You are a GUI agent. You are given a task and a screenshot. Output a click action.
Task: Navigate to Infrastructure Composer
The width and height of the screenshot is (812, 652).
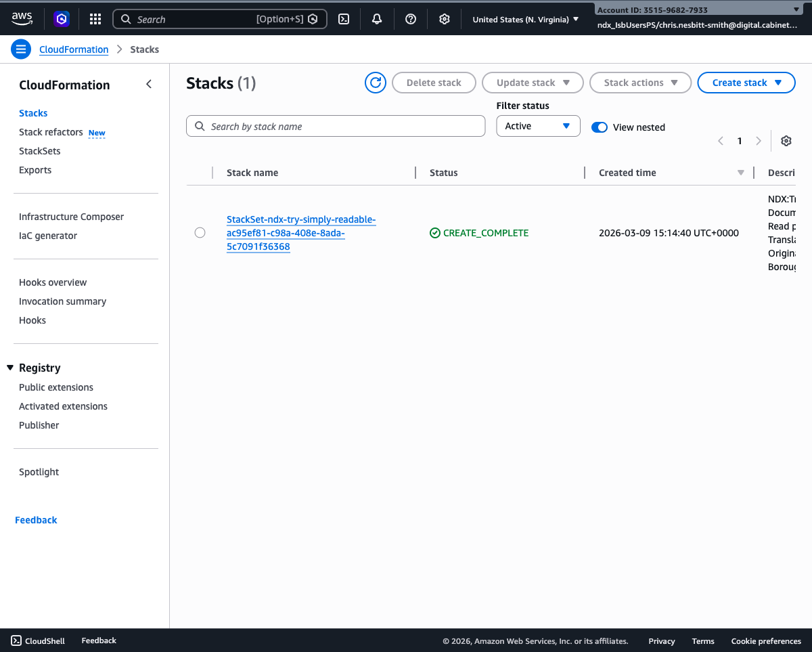click(x=71, y=217)
